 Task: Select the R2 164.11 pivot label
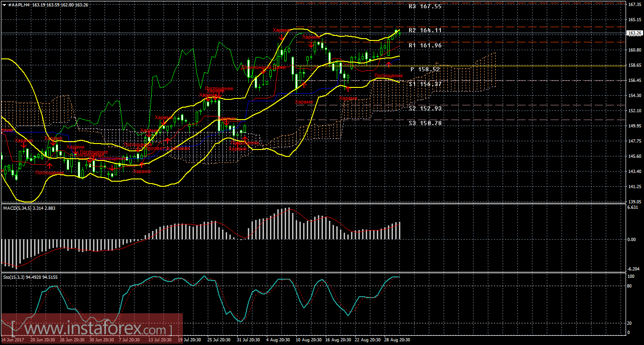(425, 30)
